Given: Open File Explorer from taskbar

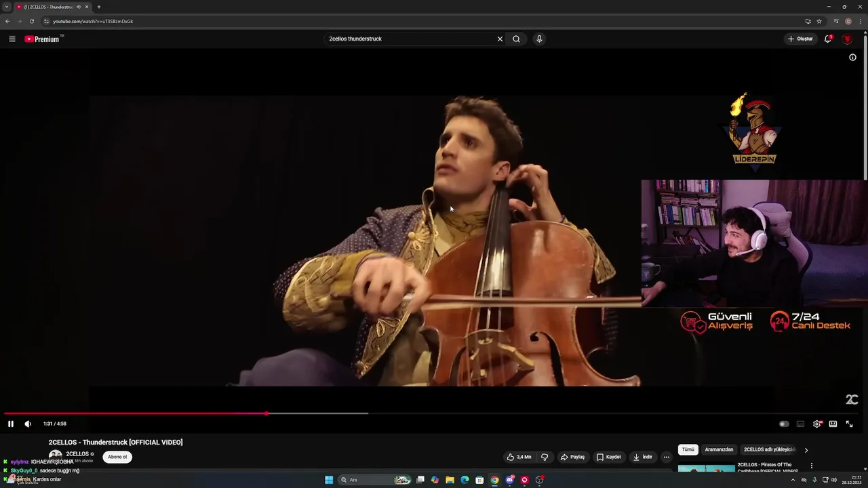Looking at the screenshot, I should coord(450,480).
